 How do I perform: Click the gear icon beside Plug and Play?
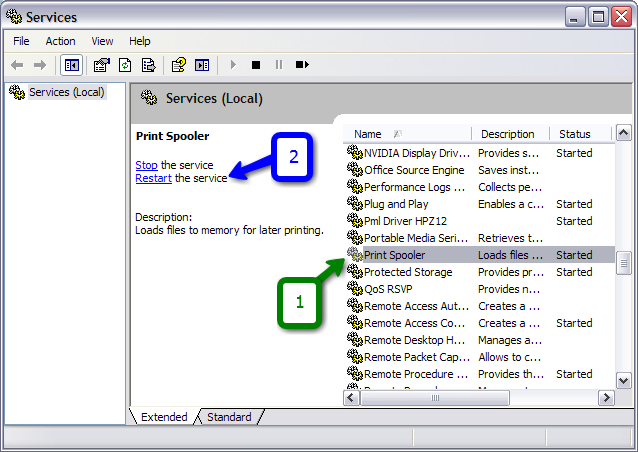(355, 203)
